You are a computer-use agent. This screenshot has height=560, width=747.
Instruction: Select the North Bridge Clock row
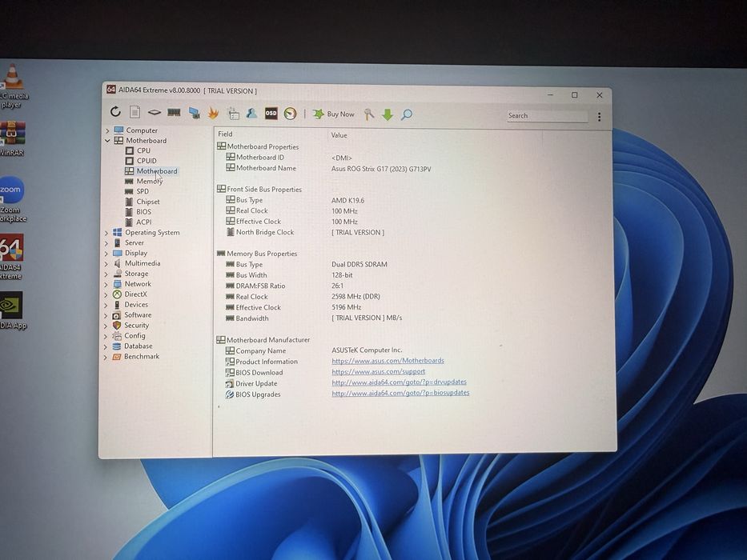305,232
